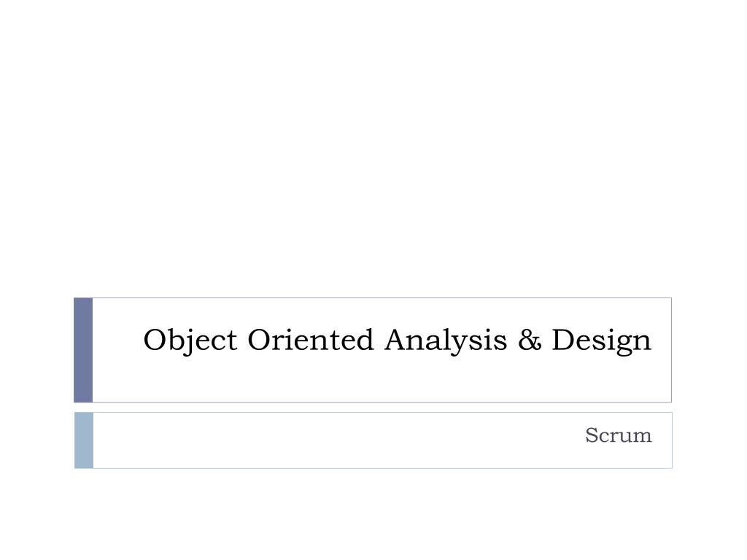Select the "Scrum" subtitle text
This screenshot has width=747, height=560.
[x=619, y=435]
